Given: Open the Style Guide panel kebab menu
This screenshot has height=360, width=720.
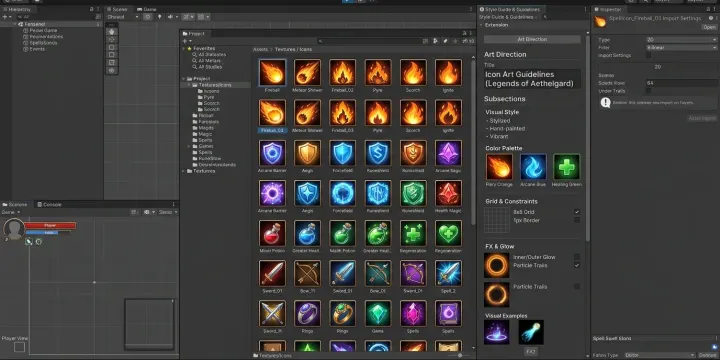Looking at the screenshot, I should pyautogui.click(x=586, y=9).
